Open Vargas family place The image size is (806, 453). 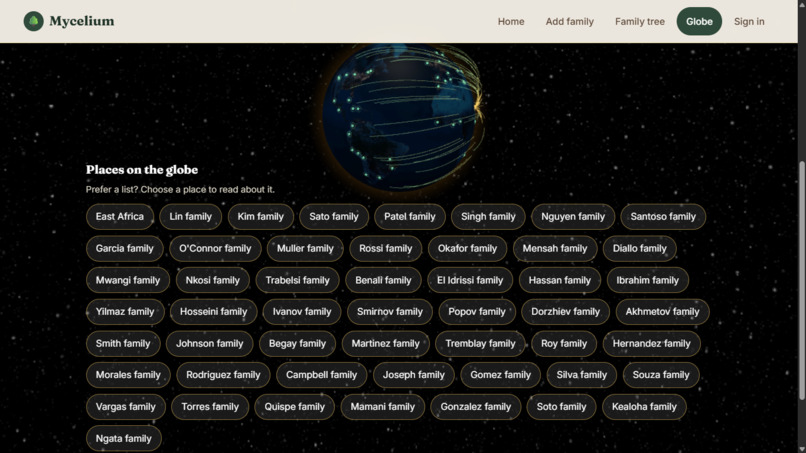125,407
